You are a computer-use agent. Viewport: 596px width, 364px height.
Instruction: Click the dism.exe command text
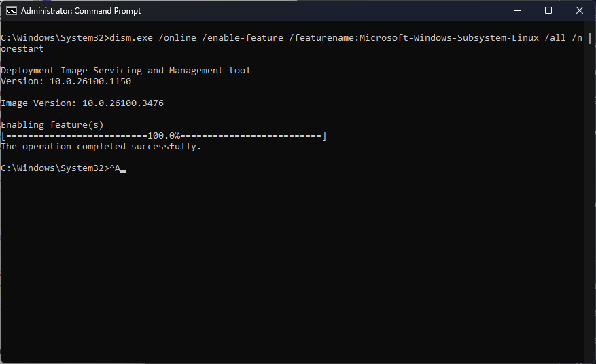130,38
